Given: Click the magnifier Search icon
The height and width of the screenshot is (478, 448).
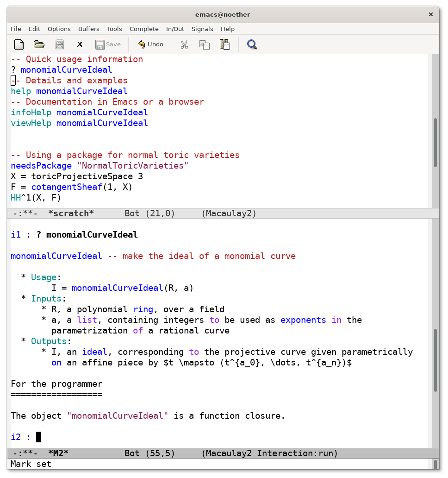Looking at the screenshot, I should (x=252, y=44).
